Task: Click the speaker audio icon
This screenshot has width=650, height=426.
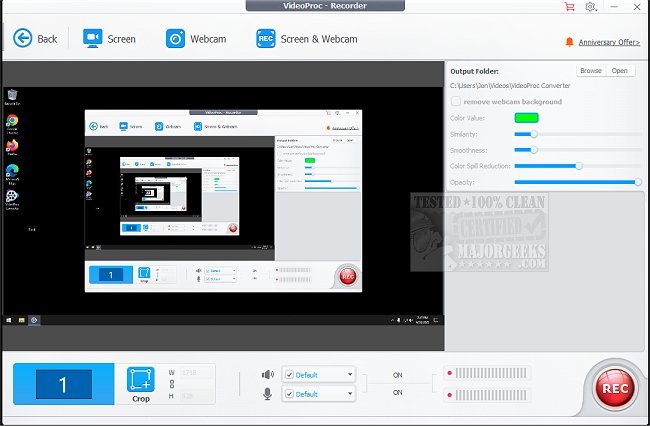Action: [268, 375]
